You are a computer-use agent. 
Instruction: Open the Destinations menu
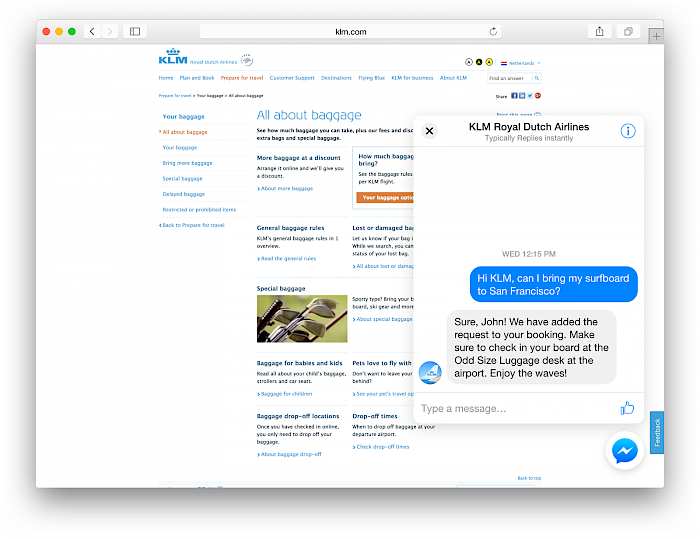click(336, 78)
